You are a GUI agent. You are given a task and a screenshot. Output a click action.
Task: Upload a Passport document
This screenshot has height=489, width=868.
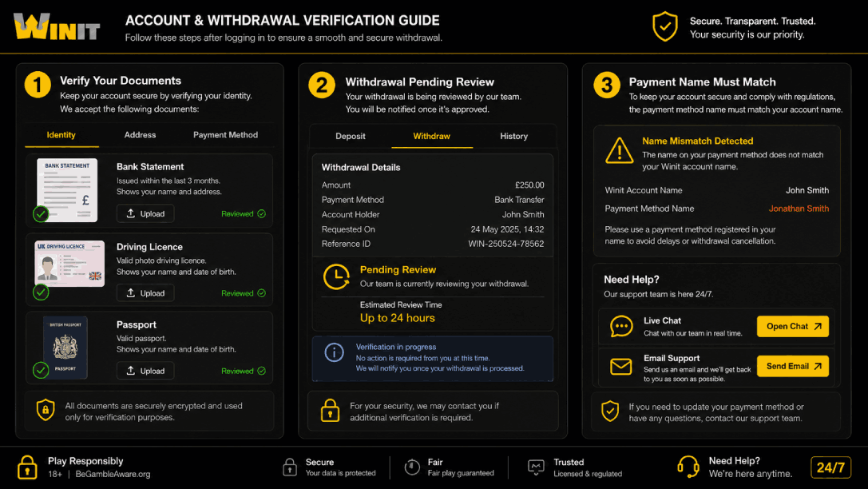(145, 371)
